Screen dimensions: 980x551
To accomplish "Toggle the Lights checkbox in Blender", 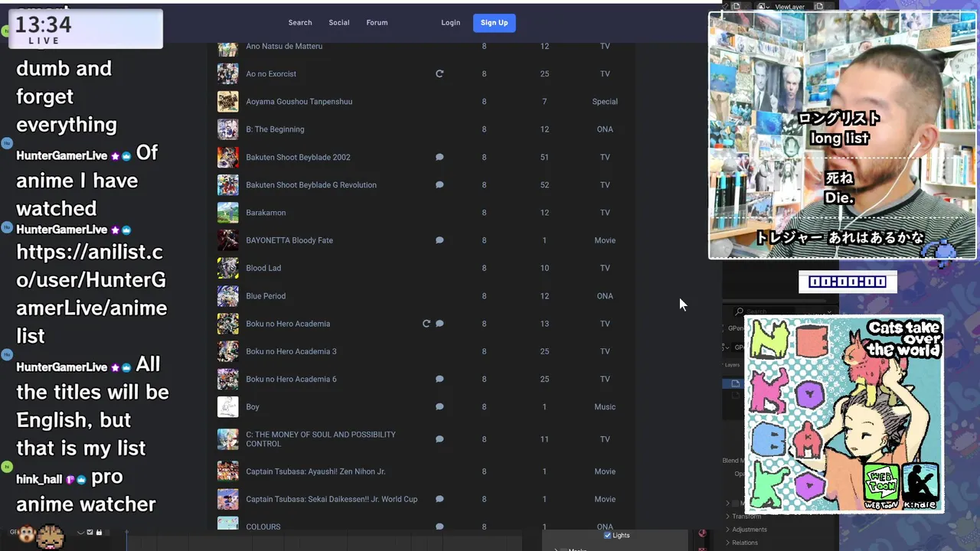I will tap(608, 535).
